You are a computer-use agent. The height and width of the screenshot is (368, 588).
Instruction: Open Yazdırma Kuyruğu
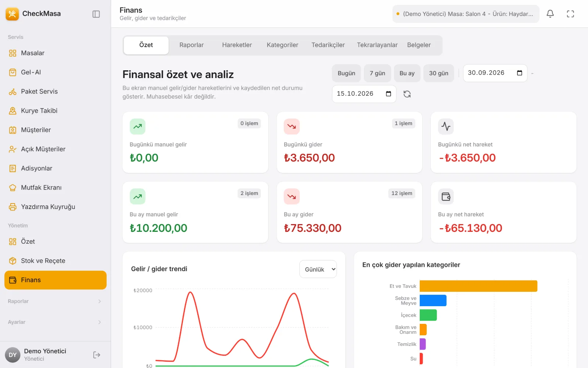[55, 207]
